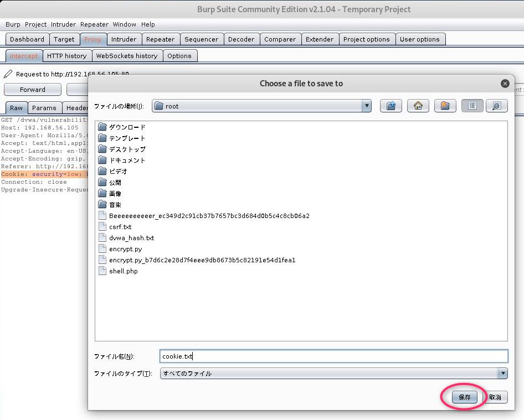524x420 pixels.
Task: Switch to list view icon
Action: point(472,106)
